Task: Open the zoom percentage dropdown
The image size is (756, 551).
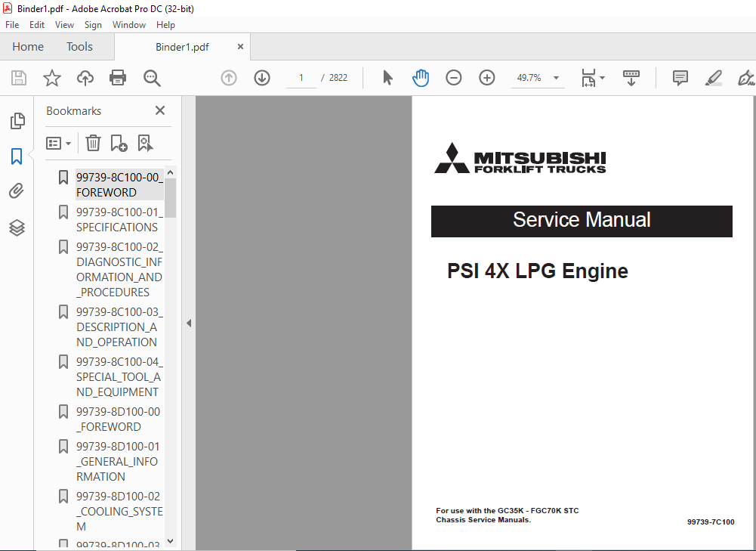Action: [x=556, y=78]
